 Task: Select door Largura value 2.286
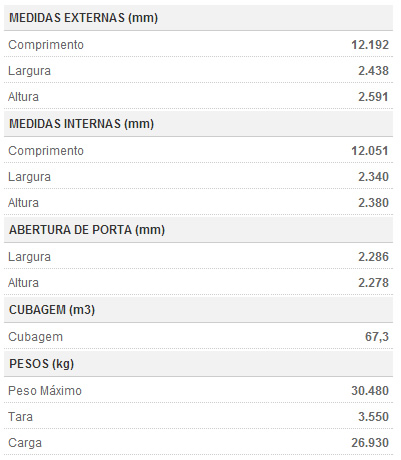coord(373,257)
